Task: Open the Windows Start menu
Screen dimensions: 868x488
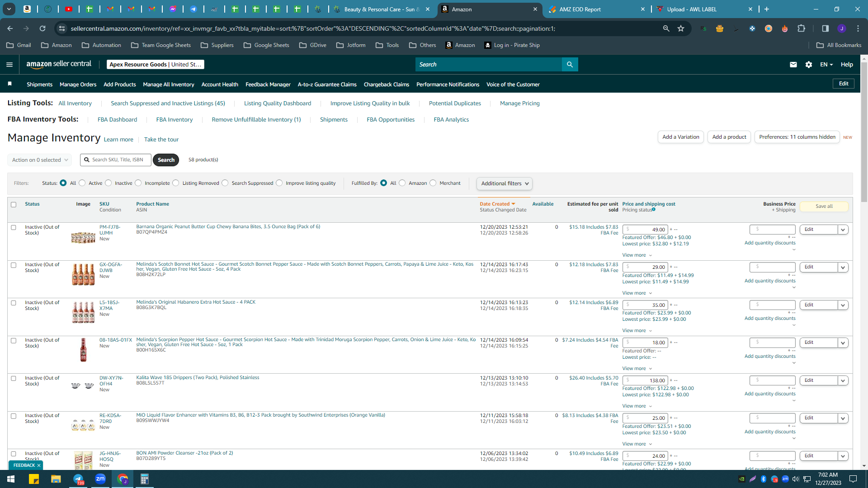Action: (11, 479)
